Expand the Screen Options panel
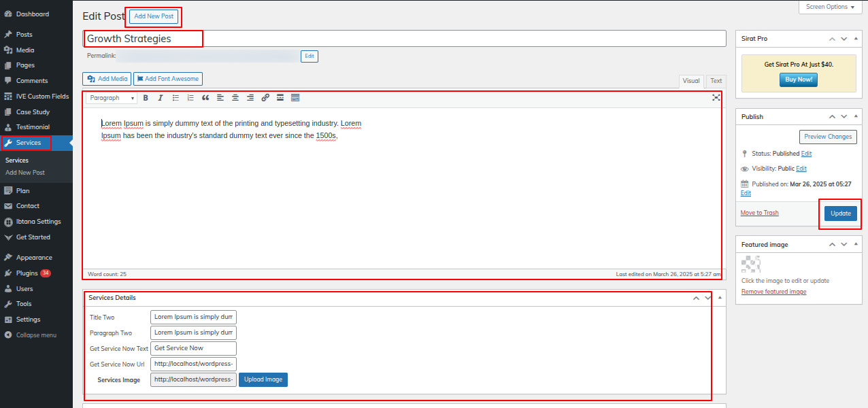 pyautogui.click(x=831, y=7)
